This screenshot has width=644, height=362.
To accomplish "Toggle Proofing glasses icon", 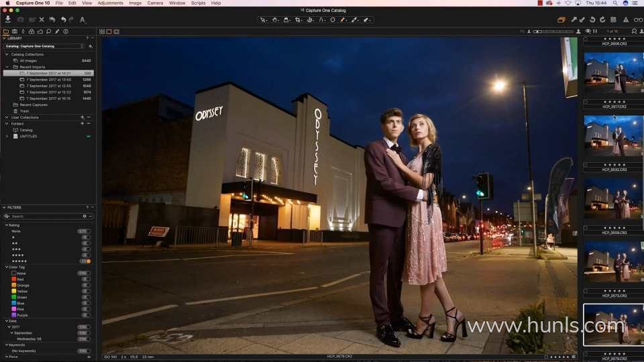I will [x=638, y=19].
